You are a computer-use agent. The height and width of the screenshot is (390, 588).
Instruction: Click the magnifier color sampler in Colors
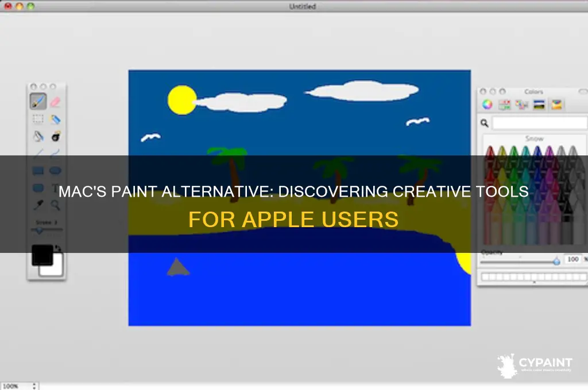[485, 123]
